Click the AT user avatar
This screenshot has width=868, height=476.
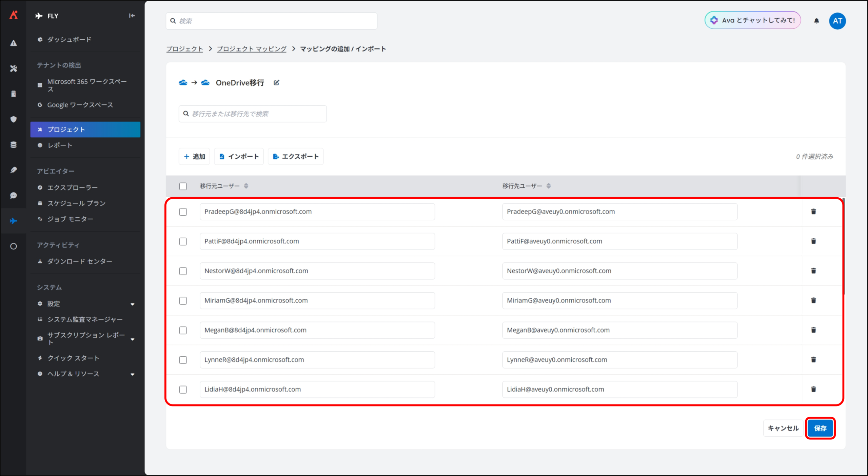(837, 21)
